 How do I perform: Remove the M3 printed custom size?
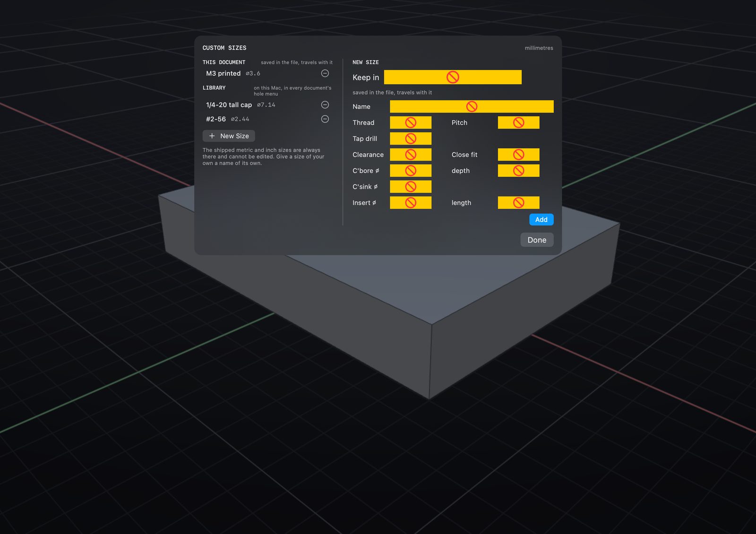point(325,73)
